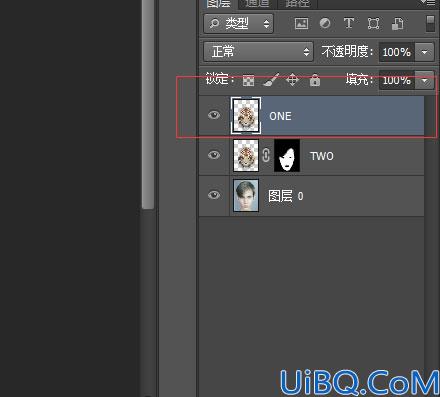Click fill 100% value field
This screenshot has width=440, height=397.
[397, 80]
